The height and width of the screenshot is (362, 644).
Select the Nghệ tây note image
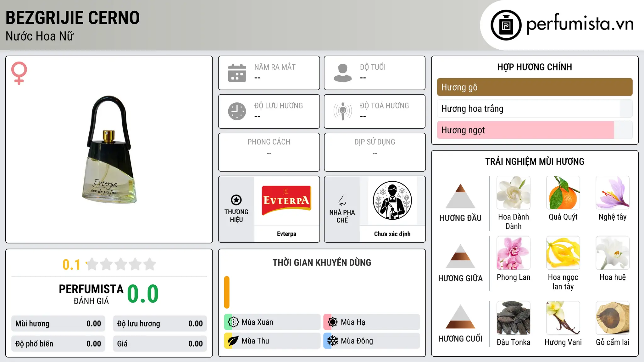pos(613,193)
